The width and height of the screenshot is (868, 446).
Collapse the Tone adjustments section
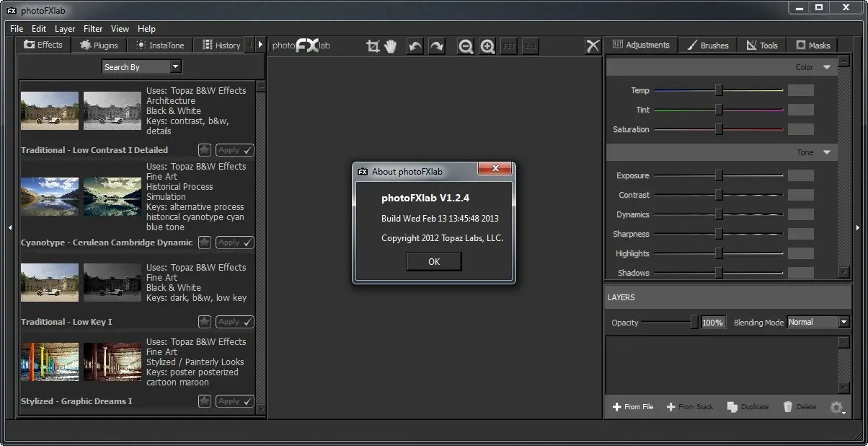click(x=827, y=152)
